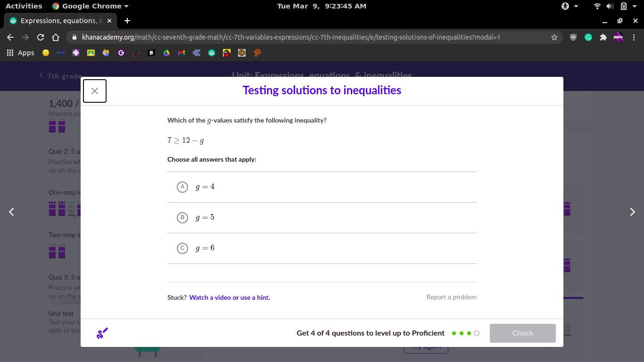Screen dimensions: 644x362
Task: Open the Among Us bookmark
Action: coord(227,53)
